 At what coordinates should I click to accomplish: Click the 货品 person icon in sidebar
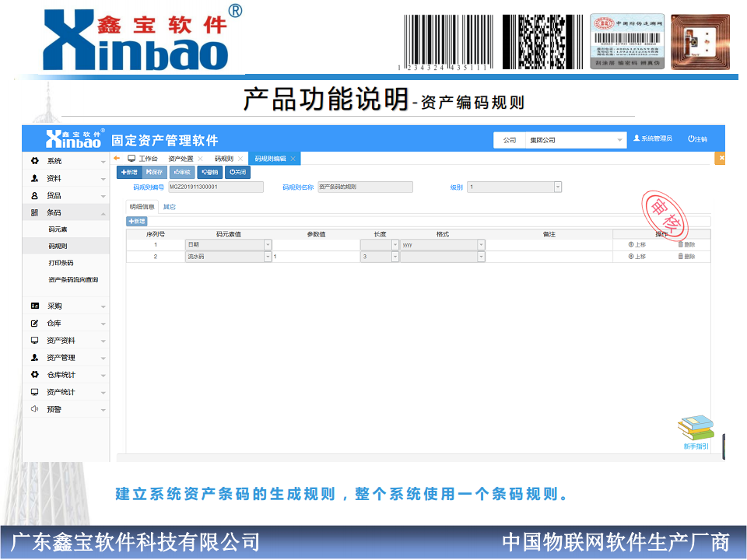[x=34, y=196]
